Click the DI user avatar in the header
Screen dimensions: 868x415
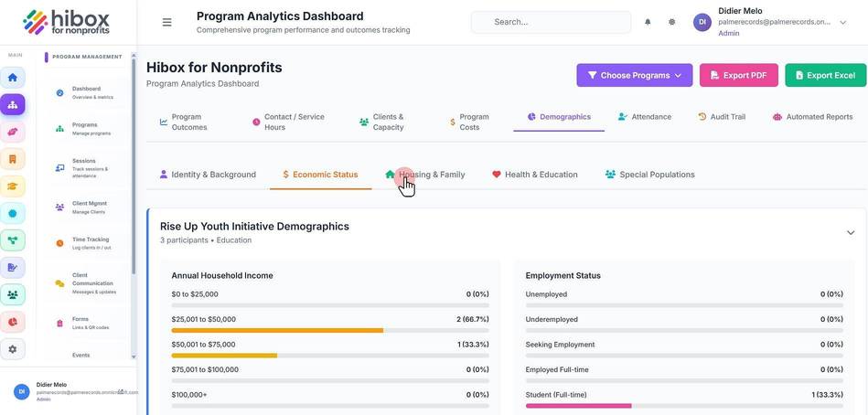702,22
